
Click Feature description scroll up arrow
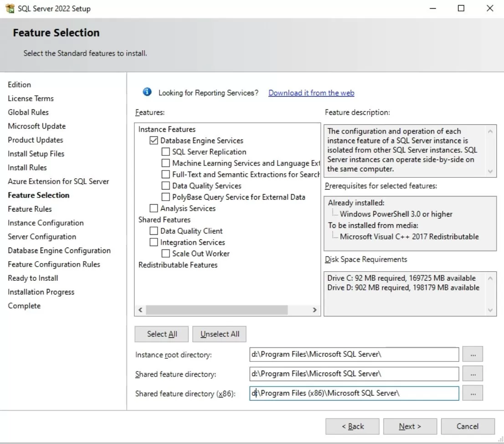coord(490,131)
